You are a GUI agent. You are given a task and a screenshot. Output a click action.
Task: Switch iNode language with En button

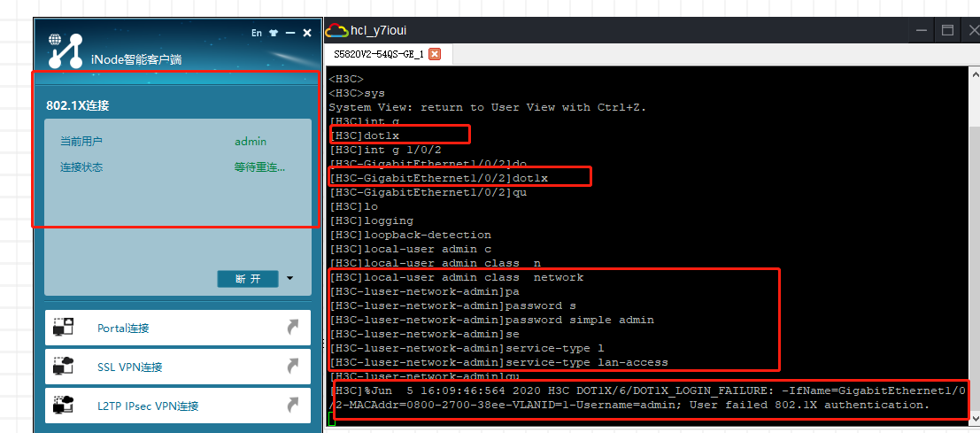(256, 33)
